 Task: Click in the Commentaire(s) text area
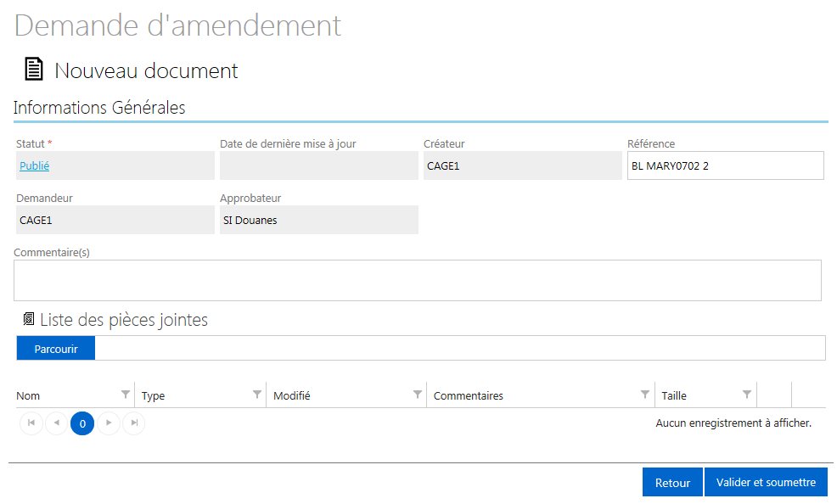click(418, 281)
